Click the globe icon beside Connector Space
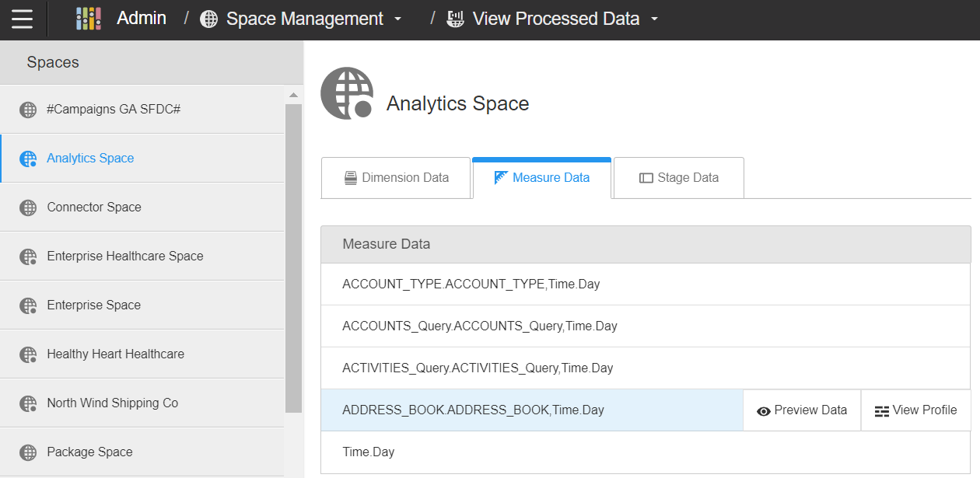 tap(28, 208)
